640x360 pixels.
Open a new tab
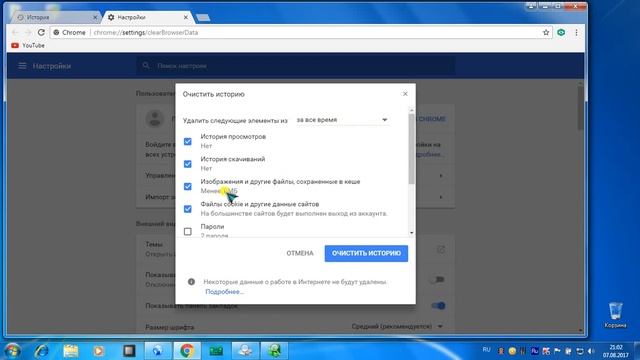(x=203, y=18)
